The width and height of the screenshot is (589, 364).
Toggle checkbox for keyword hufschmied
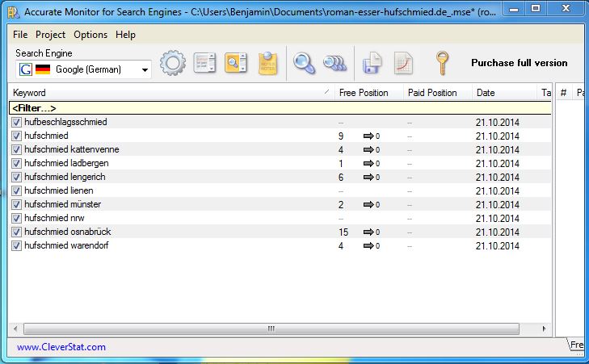(x=16, y=136)
